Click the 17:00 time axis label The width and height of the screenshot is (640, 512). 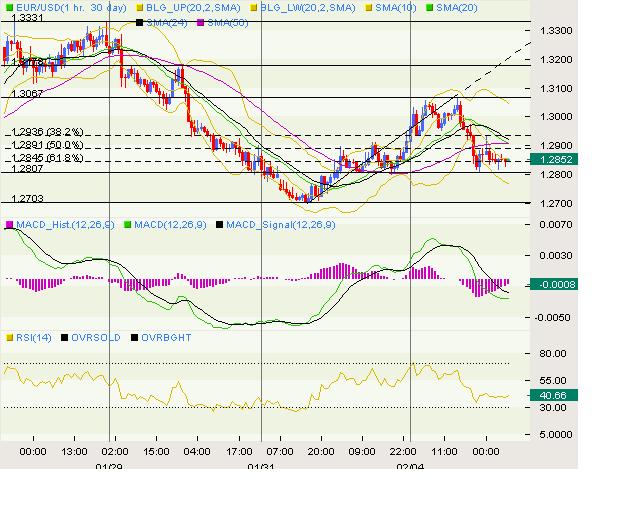tap(239, 452)
